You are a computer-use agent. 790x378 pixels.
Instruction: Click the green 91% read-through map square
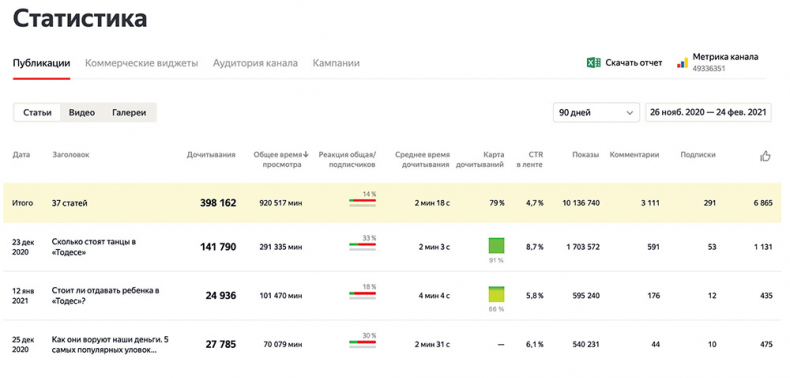click(x=496, y=246)
